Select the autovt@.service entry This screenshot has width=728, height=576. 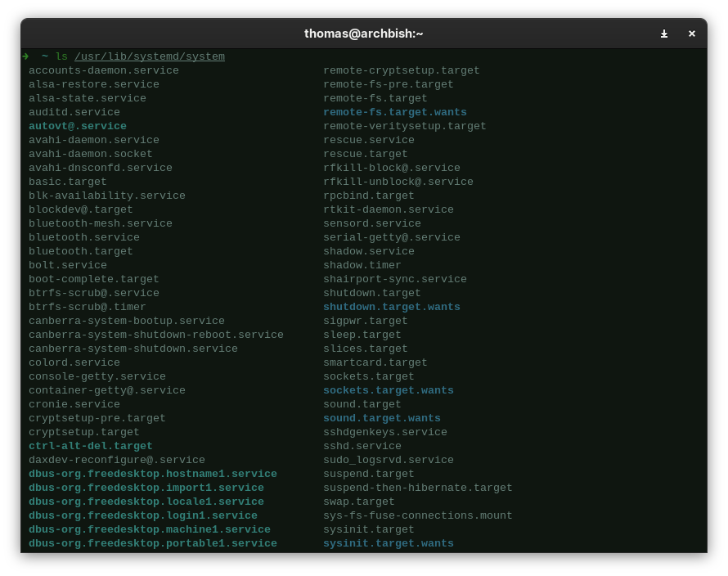(x=78, y=126)
